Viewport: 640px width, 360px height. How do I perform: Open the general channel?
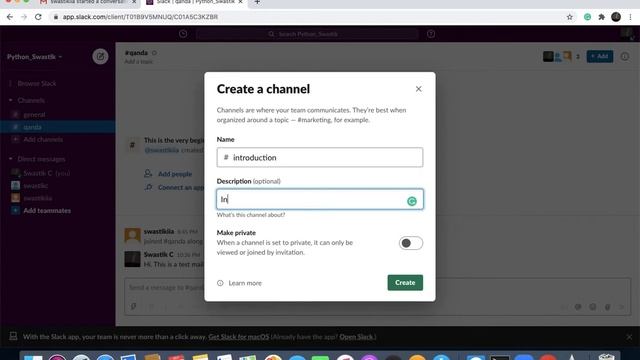coord(34,115)
